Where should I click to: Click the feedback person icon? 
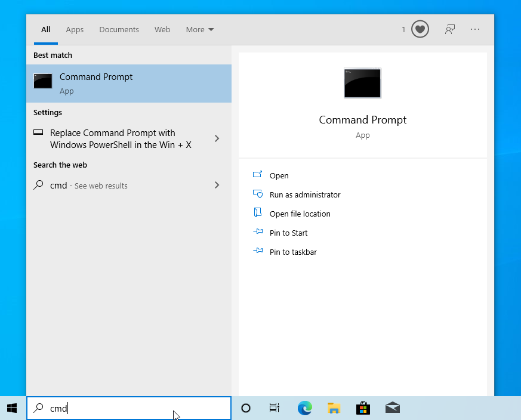450,29
